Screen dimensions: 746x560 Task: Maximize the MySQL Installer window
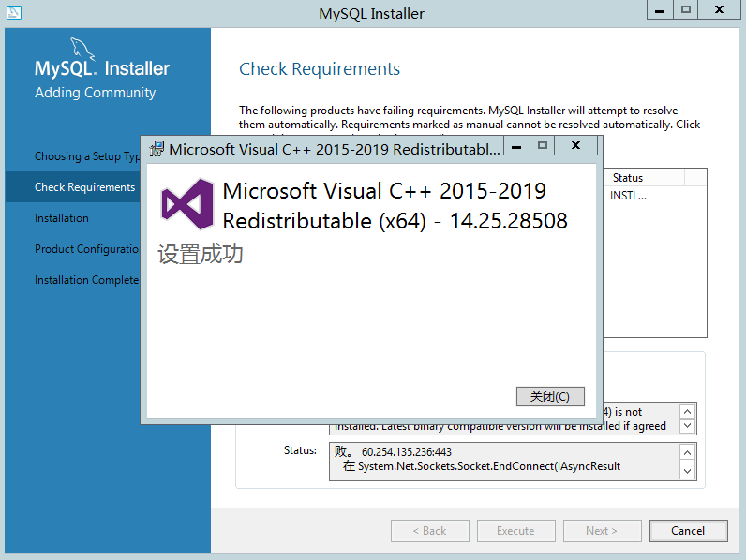[686, 10]
